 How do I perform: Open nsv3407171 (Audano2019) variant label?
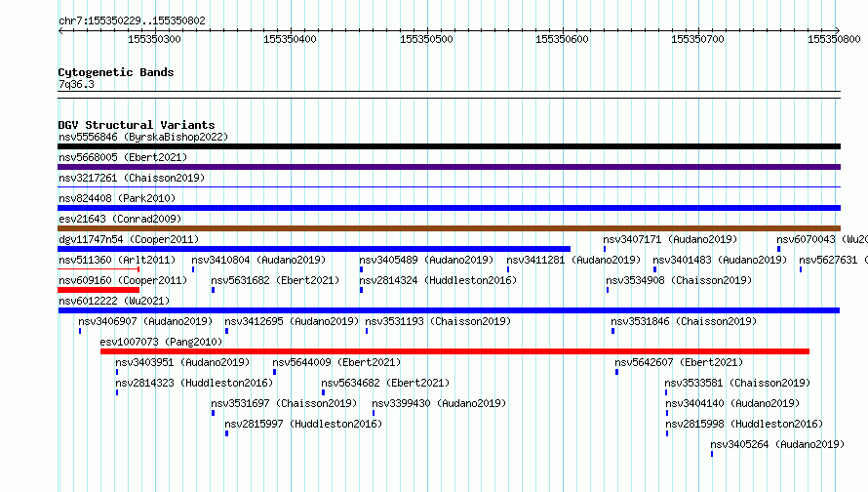pos(670,239)
